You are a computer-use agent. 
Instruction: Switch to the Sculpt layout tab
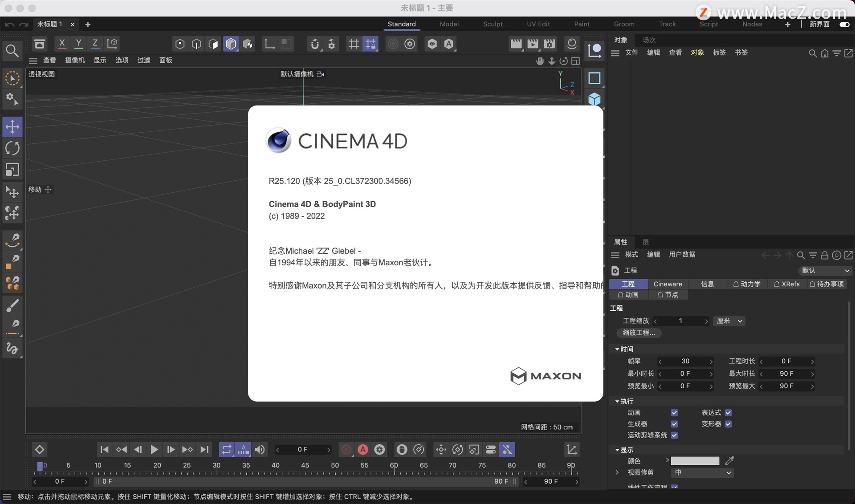493,24
